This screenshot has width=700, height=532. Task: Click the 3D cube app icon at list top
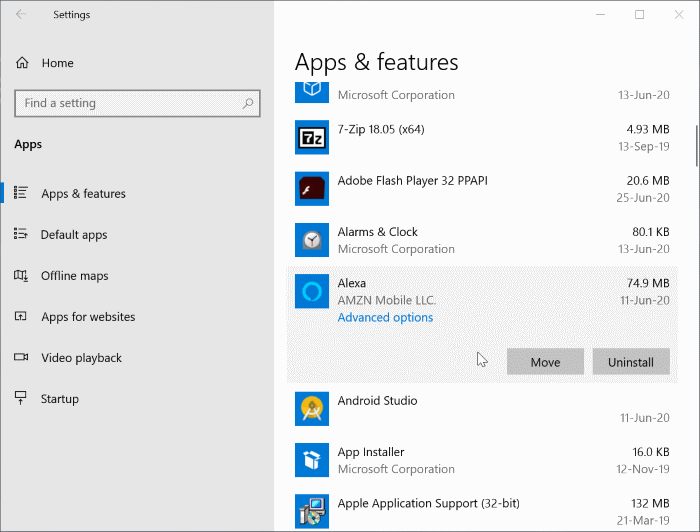point(312,92)
